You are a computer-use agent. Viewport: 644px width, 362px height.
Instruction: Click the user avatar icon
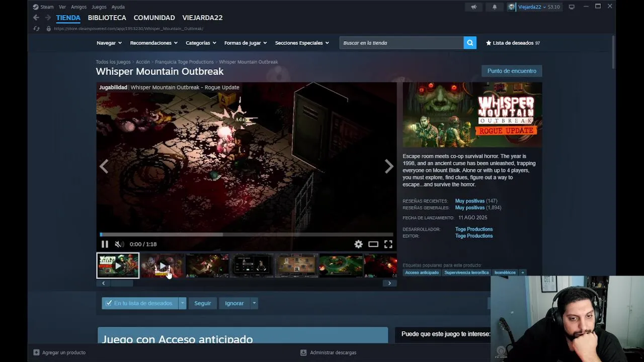click(x=512, y=7)
